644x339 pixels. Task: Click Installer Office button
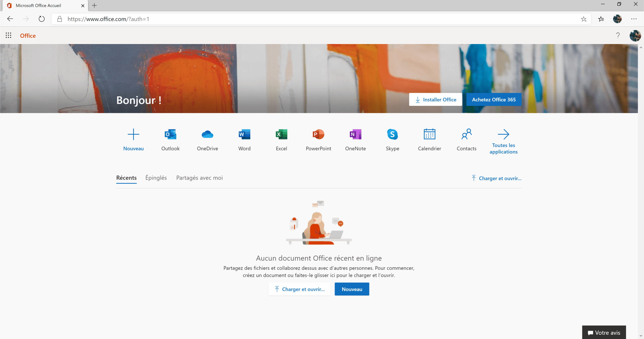pos(435,99)
